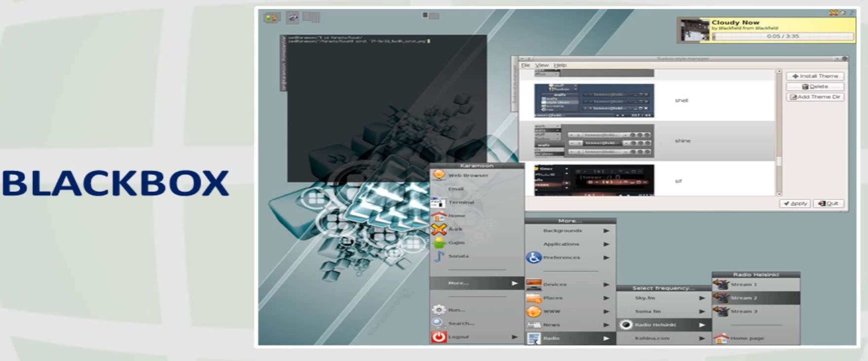Click the Delete button in style manager
Viewport: 868px width, 361px height.
coord(815,86)
